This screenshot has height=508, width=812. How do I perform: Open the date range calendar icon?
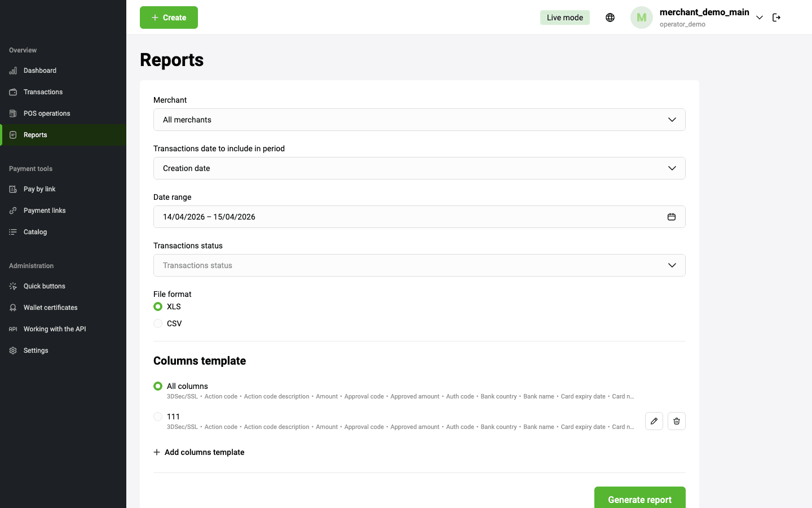671,217
